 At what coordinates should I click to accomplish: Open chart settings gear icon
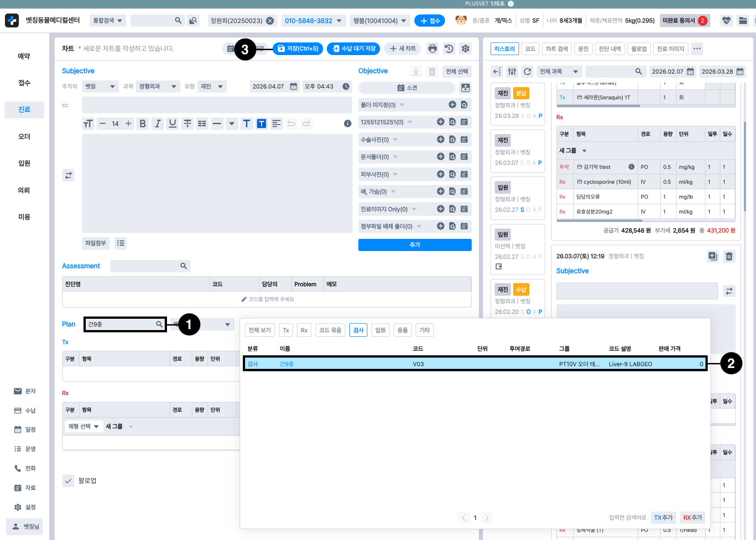click(466, 49)
